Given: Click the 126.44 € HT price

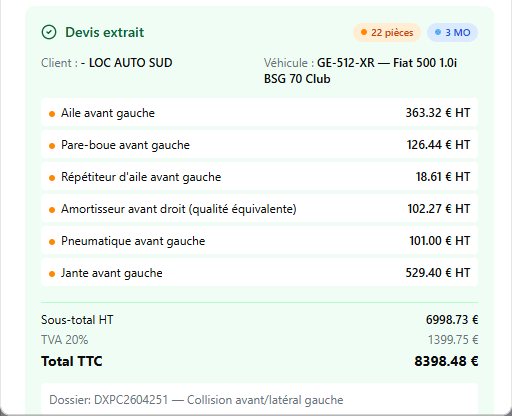Looking at the screenshot, I should click(x=438, y=145).
